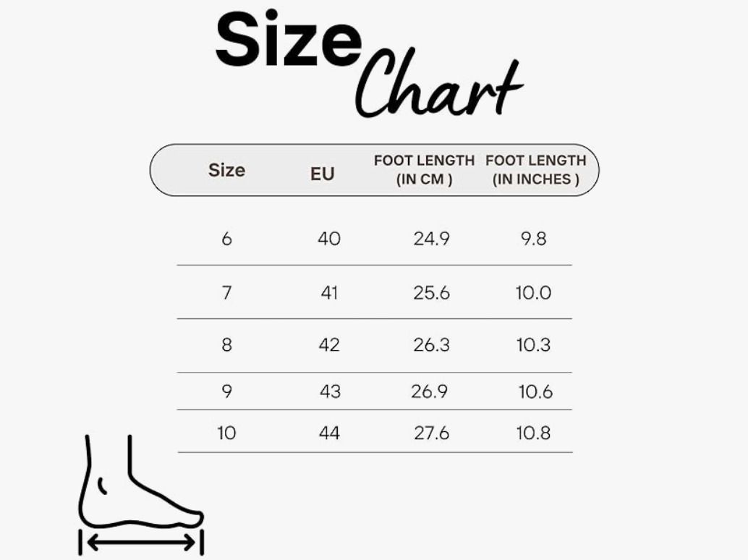The width and height of the screenshot is (748, 560).
Task: Select size 7 row label
Action: (x=227, y=292)
